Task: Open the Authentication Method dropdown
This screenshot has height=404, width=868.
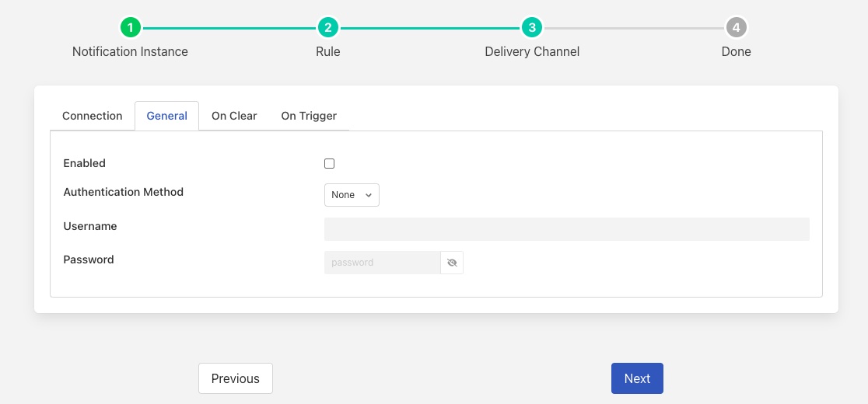Action: (x=352, y=195)
